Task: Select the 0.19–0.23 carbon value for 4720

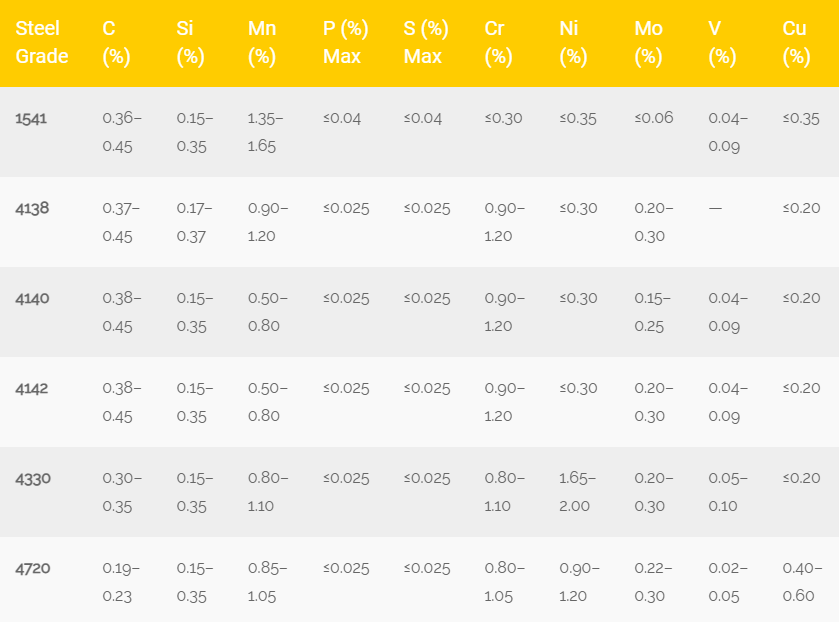Action: pyautogui.click(x=121, y=581)
